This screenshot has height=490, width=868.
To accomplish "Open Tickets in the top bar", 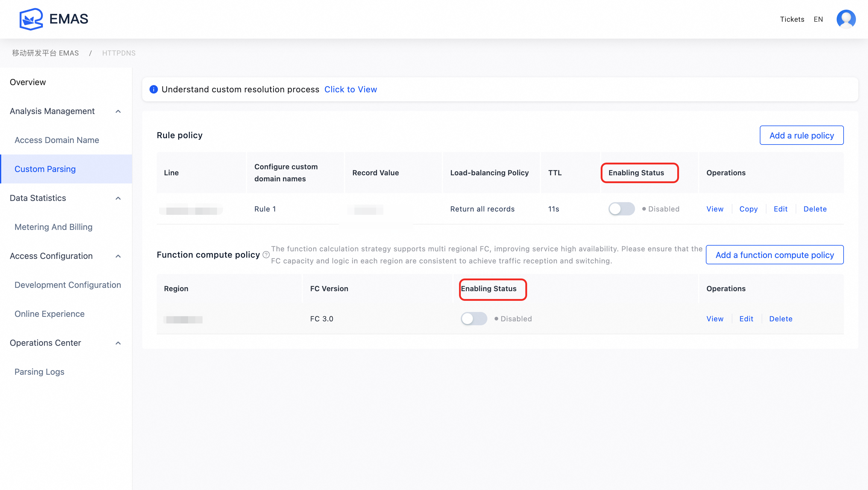I will point(792,19).
